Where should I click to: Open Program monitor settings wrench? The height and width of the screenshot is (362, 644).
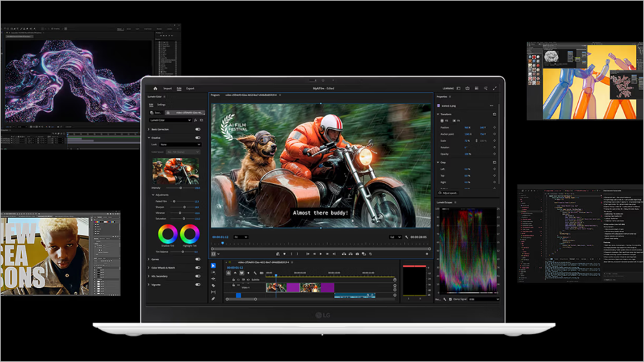pos(407,237)
